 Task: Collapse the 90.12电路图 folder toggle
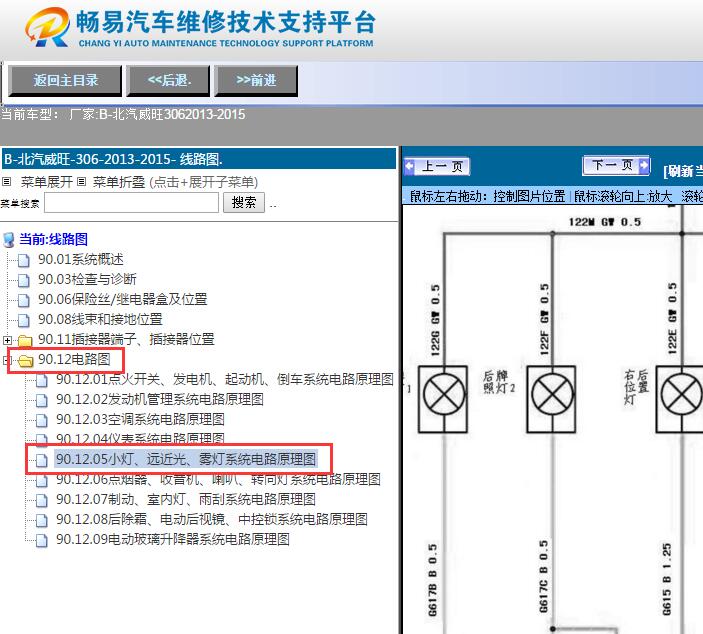point(6,360)
